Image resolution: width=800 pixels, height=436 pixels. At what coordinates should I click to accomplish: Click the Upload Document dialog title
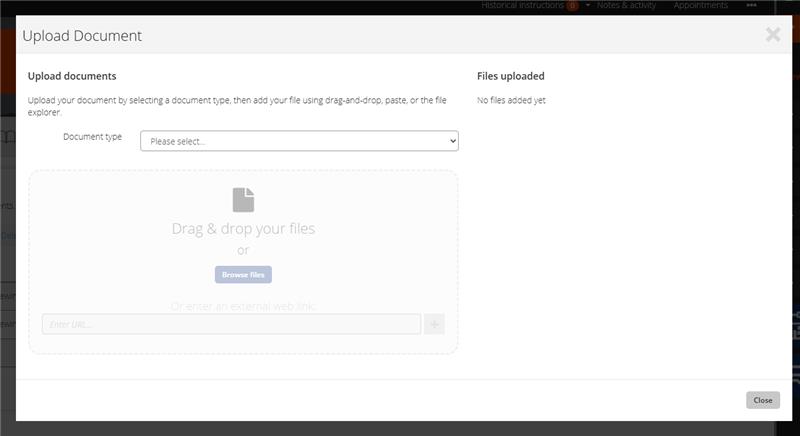coord(82,36)
